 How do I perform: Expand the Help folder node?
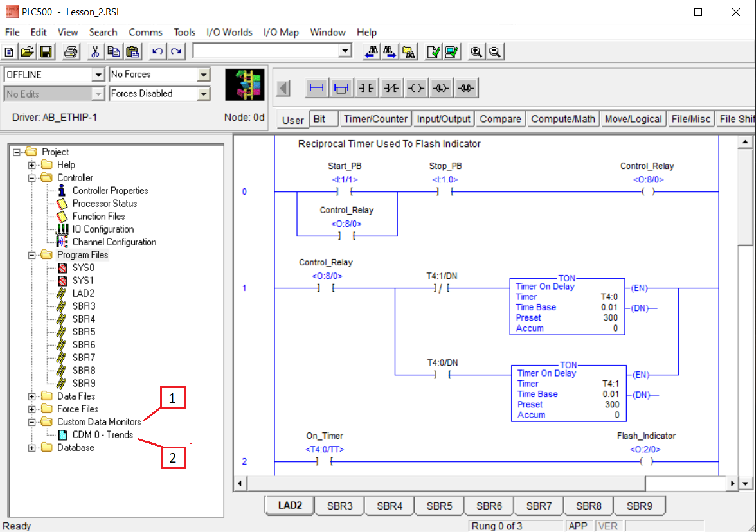click(x=32, y=165)
